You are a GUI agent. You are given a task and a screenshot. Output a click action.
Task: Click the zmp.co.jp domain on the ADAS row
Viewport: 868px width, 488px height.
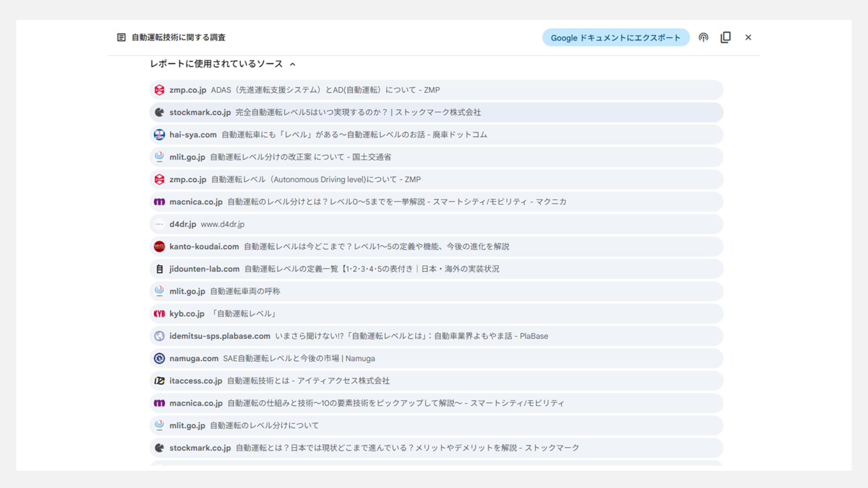[x=188, y=90]
